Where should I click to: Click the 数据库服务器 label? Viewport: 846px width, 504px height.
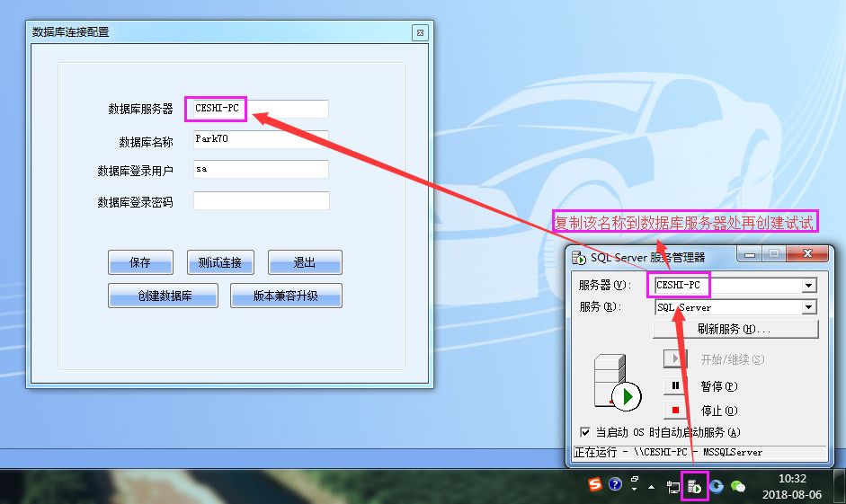[140, 109]
